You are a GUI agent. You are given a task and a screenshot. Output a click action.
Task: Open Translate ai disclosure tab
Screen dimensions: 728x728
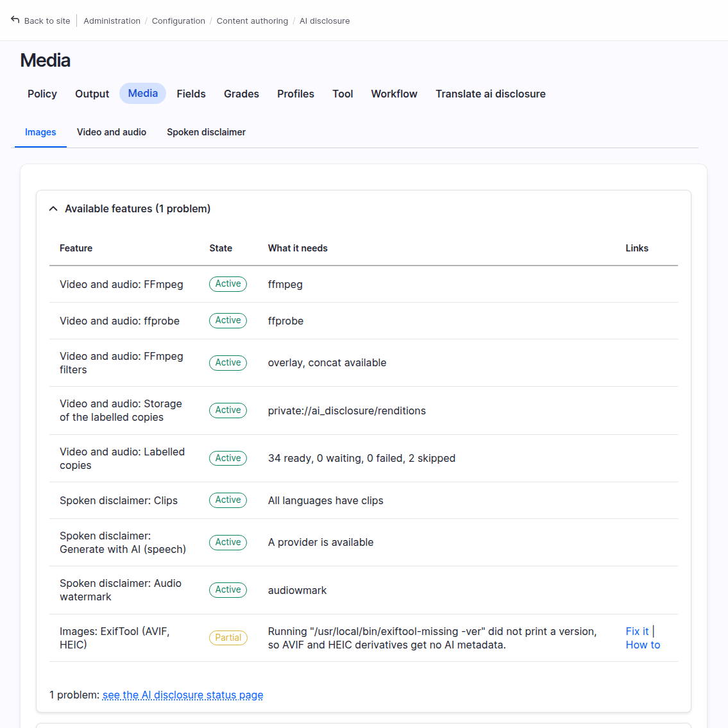490,94
